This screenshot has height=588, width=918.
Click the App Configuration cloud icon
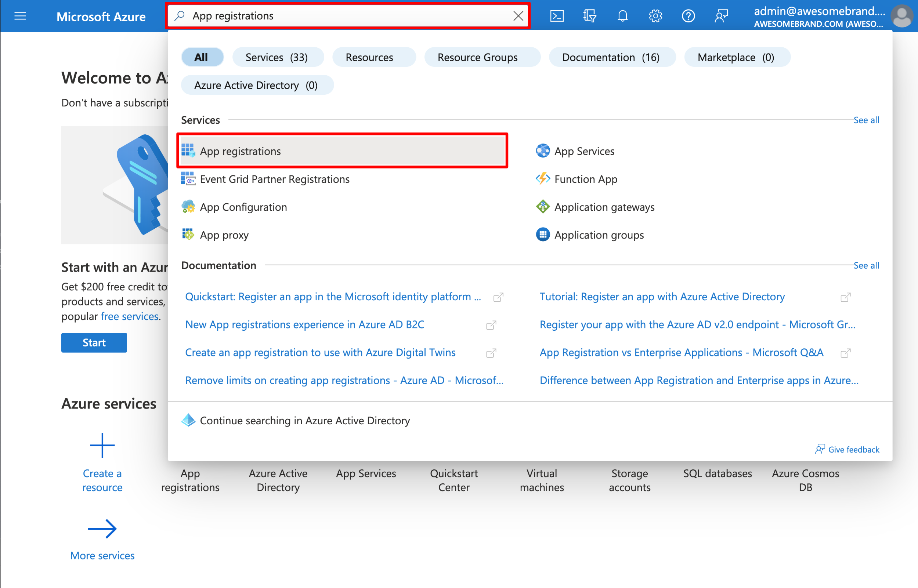tap(188, 206)
